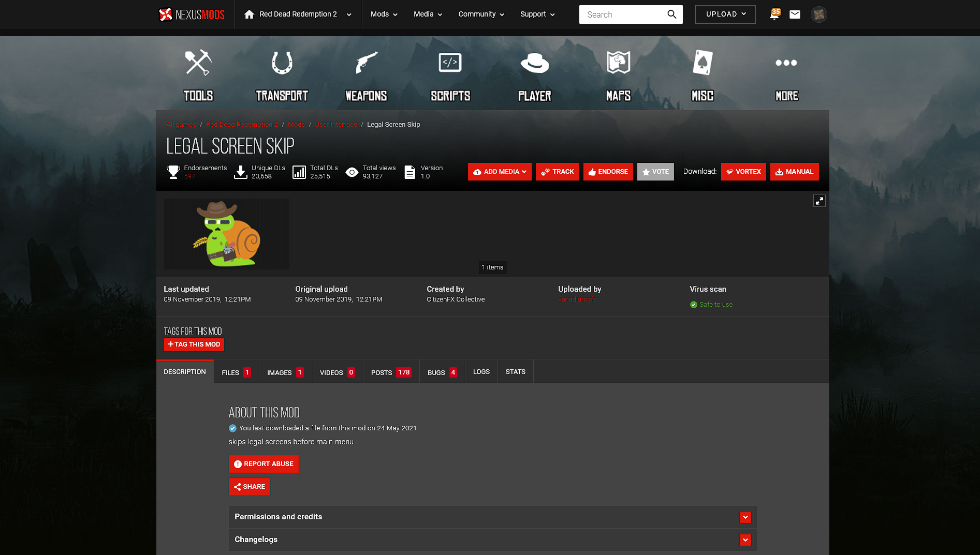Expand the Changelogs section
980x555 pixels.
(745, 540)
